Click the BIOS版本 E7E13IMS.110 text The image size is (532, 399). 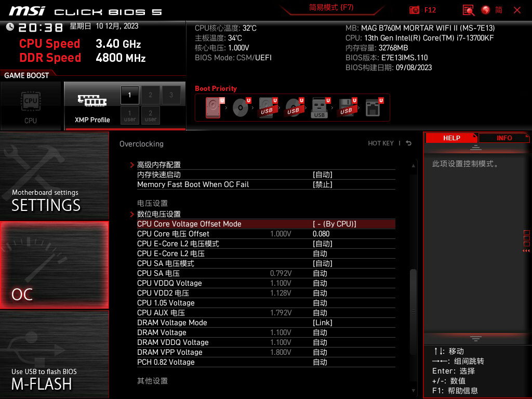(x=387, y=58)
